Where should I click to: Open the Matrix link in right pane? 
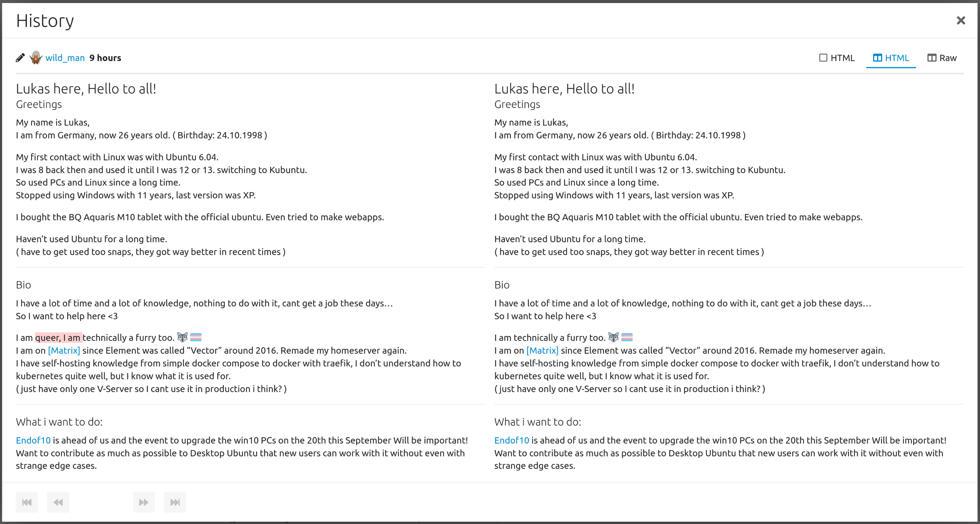(542, 350)
